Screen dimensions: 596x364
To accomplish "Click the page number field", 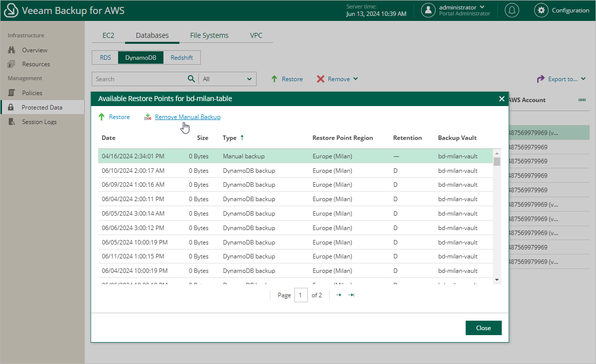I will [301, 295].
